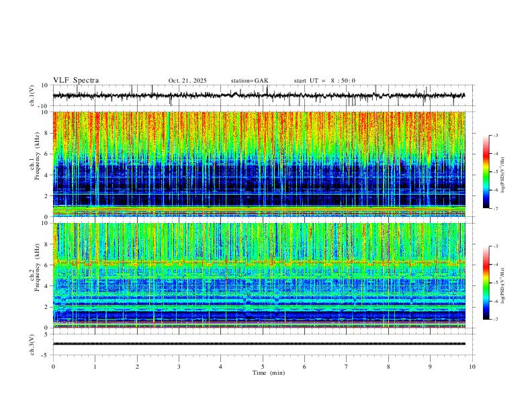Click the '0' tick on the time axis

click(x=53, y=367)
